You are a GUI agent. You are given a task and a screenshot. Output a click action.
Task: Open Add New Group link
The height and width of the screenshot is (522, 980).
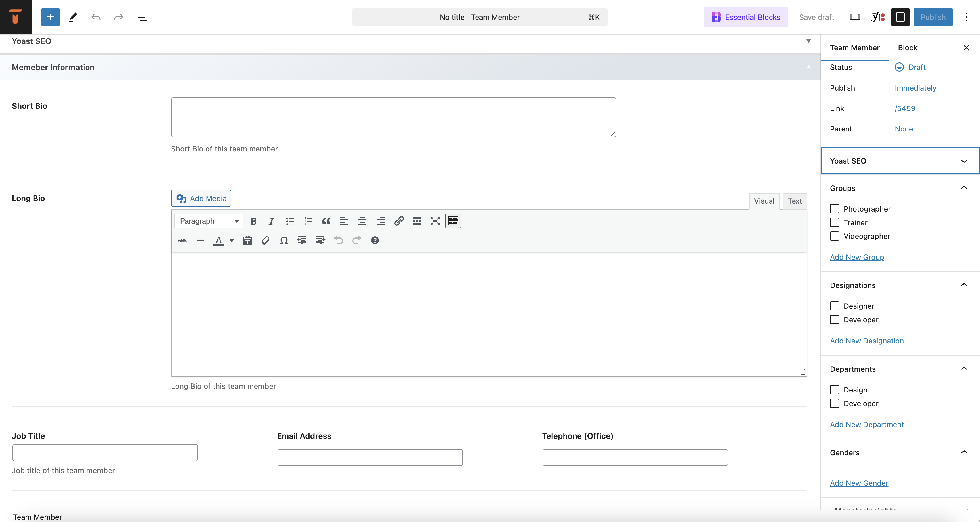(x=857, y=257)
